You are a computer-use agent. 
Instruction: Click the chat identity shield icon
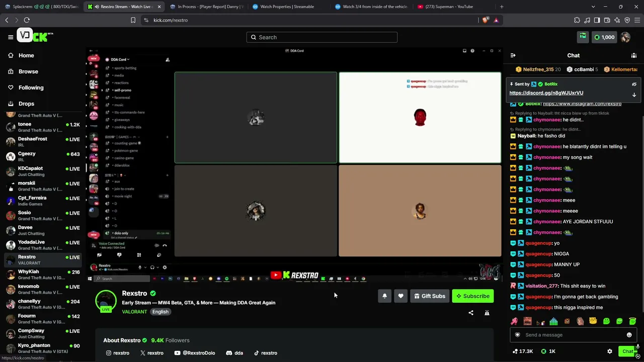[517, 335]
